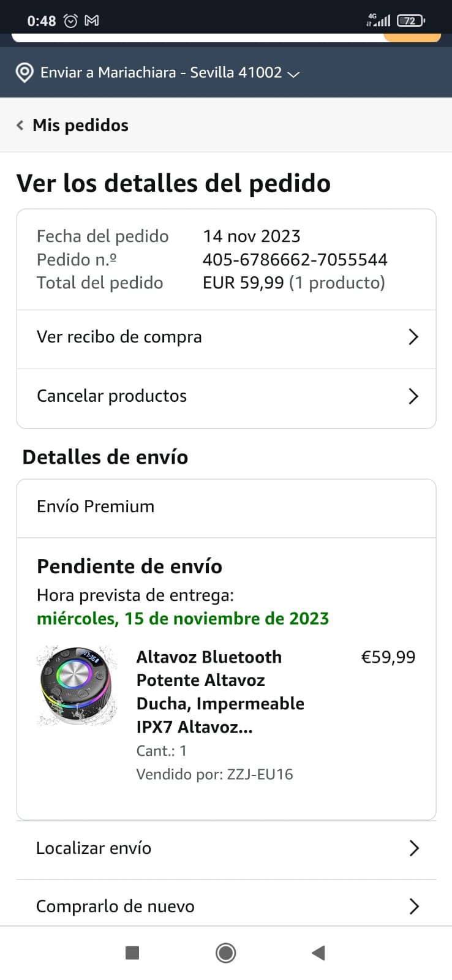Go back to Mis pedidos
The image size is (452, 980).
click(80, 126)
